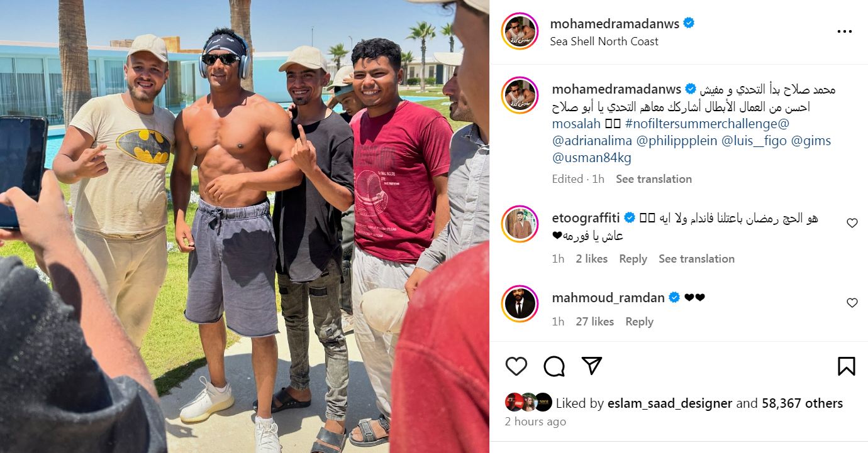
Task: View the 27 likes on mahmoud_ramdan's comment
Action: pos(594,322)
